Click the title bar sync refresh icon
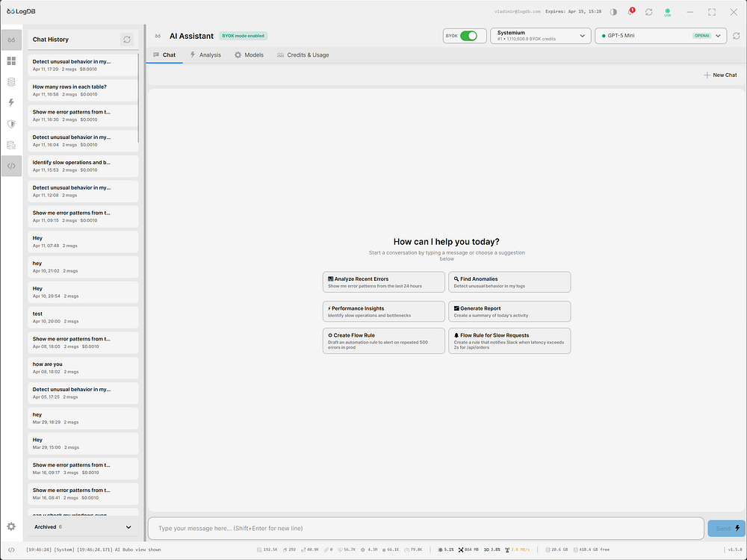This screenshot has width=747, height=560. [649, 12]
